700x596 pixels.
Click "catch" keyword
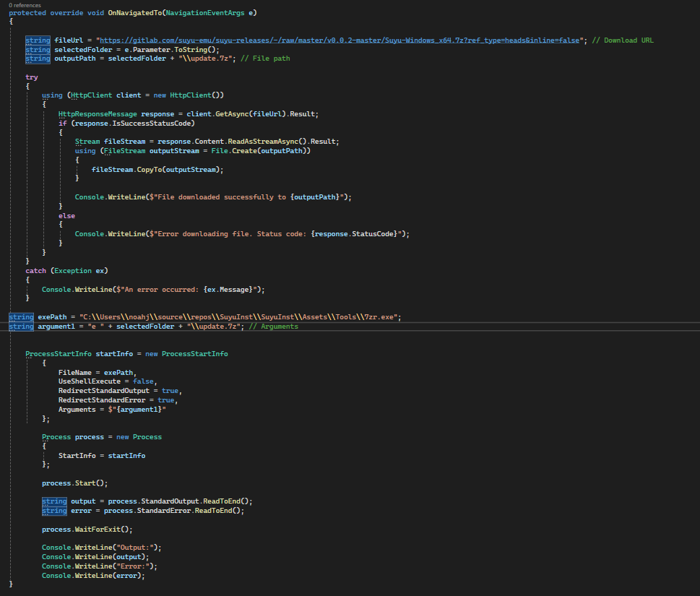(x=35, y=270)
